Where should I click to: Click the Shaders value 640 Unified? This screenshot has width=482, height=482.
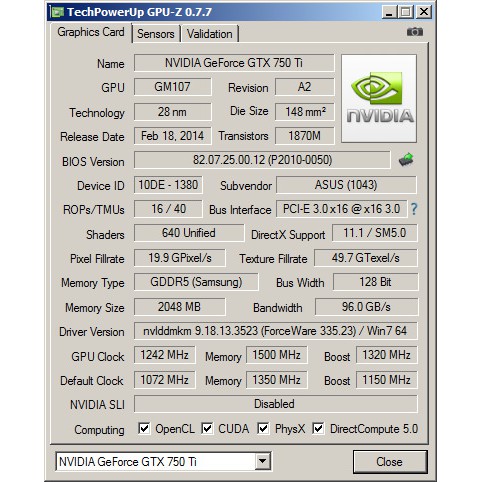(189, 233)
